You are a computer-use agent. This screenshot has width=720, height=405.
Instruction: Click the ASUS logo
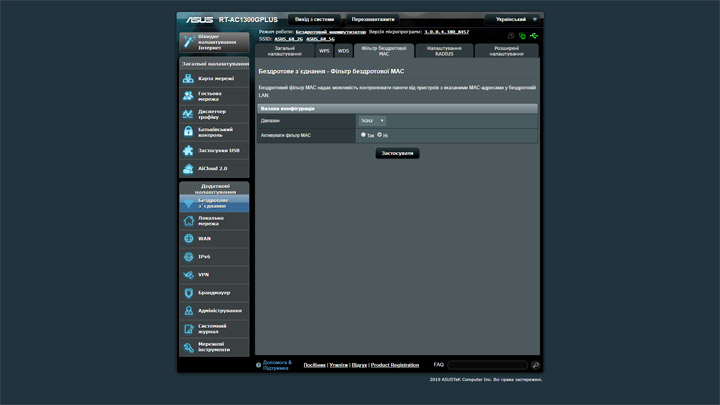coord(199,20)
